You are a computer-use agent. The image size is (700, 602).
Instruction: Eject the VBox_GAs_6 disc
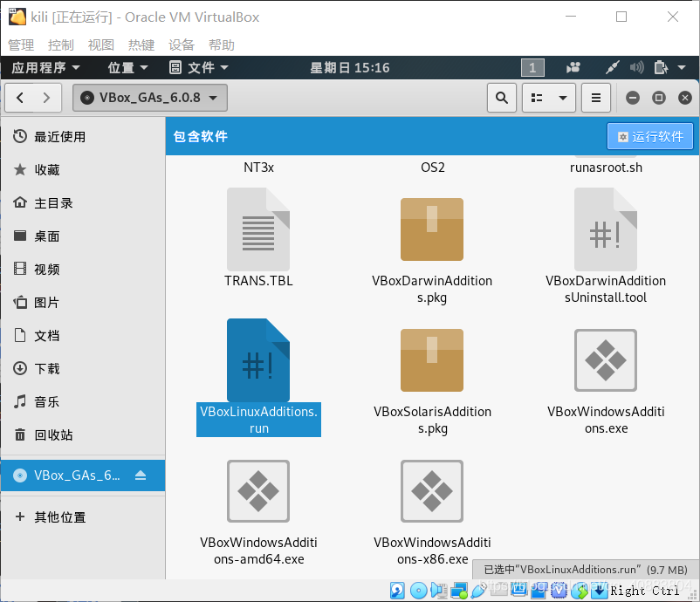coord(141,475)
